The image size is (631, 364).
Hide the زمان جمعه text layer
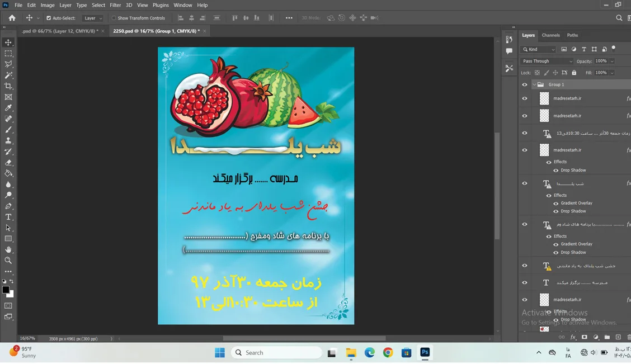pyautogui.click(x=524, y=133)
